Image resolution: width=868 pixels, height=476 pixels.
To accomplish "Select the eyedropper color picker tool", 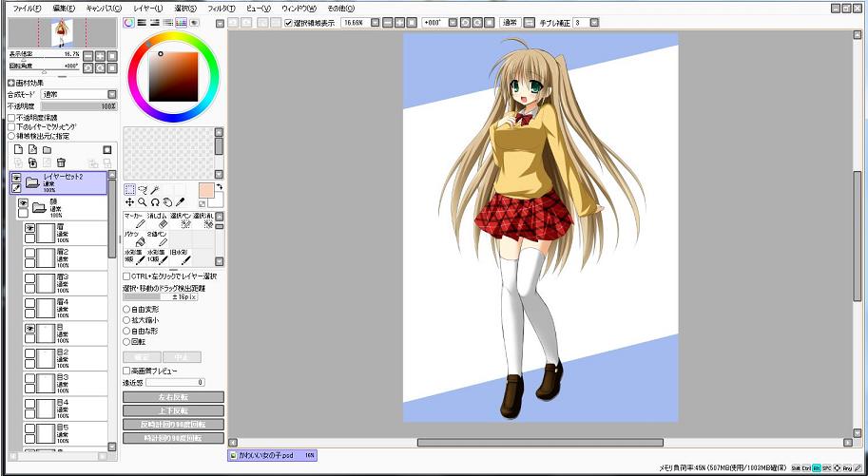I will (179, 202).
